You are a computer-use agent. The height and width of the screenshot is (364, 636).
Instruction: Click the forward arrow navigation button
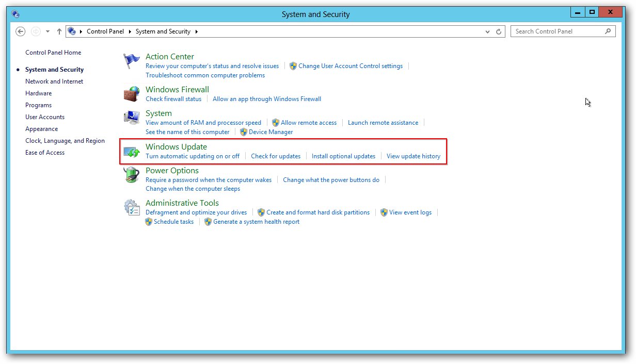click(x=36, y=31)
